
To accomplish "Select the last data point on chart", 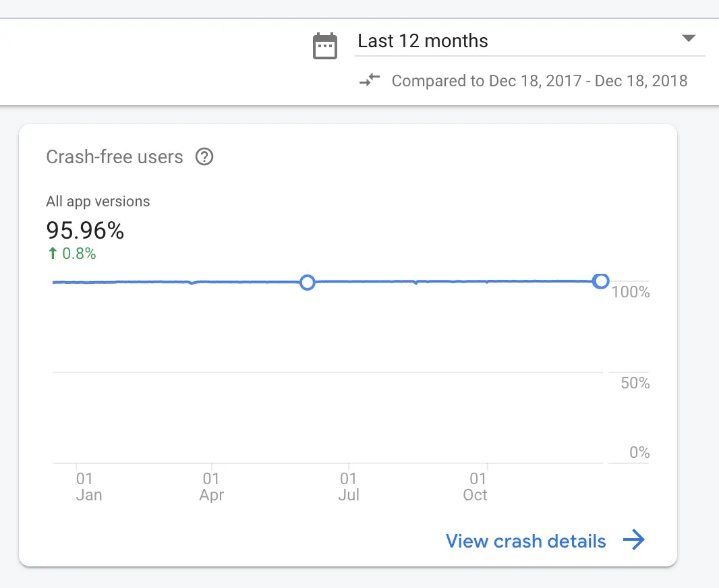I will click(x=600, y=281).
